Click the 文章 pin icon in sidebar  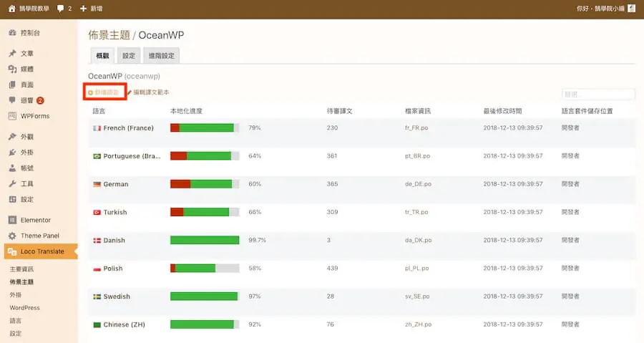(12, 54)
